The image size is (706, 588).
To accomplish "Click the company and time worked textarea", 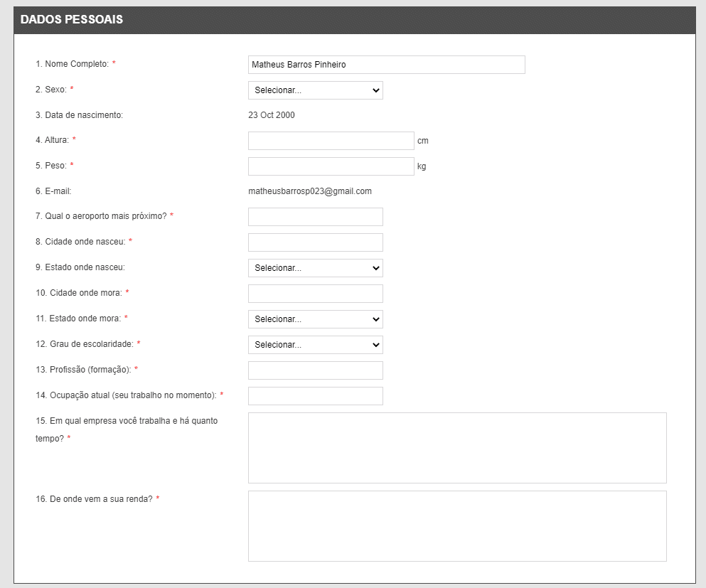I will 457,448.
